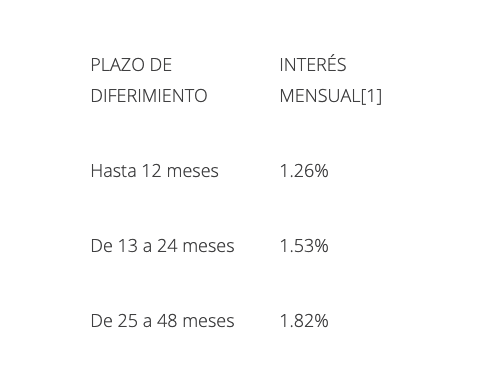Click the DIFERIMIENTO header word
This screenshot has width=479, height=372.
[149, 96]
